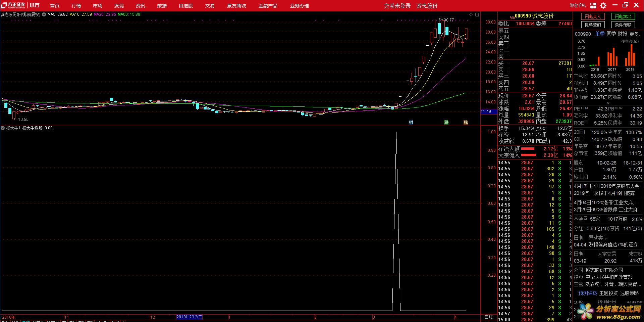Open the 市场 menu
The width and height of the screenshot is (644, 322).
pos(98,6)
